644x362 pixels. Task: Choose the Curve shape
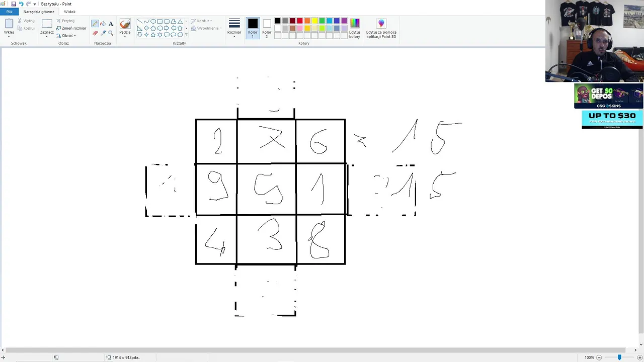pos(146,22)
